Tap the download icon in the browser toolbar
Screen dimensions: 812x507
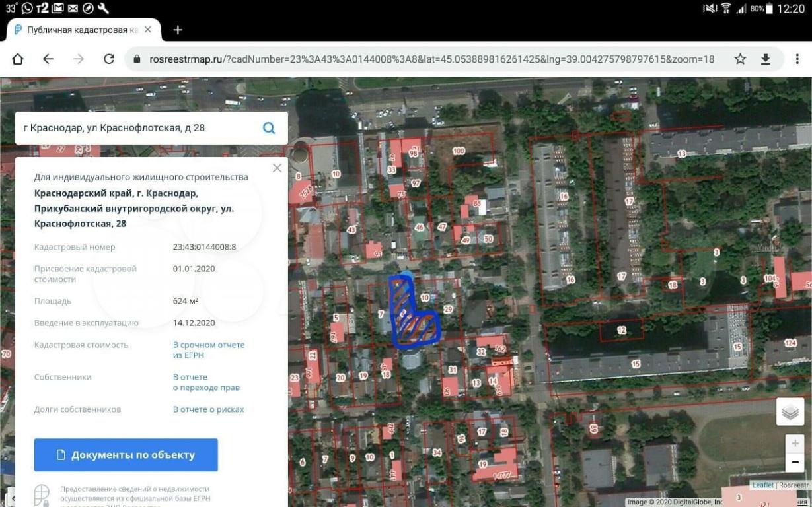point(765,59)
